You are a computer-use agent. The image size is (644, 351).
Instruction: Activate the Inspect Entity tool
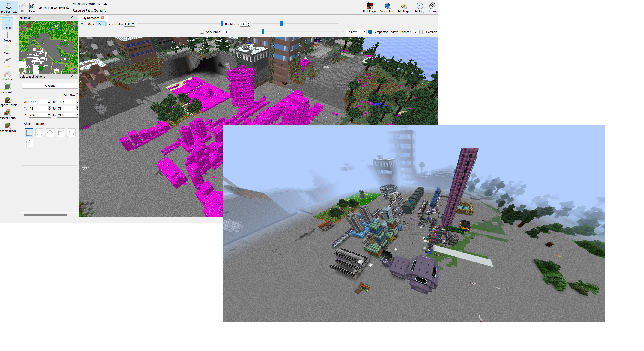8,114
